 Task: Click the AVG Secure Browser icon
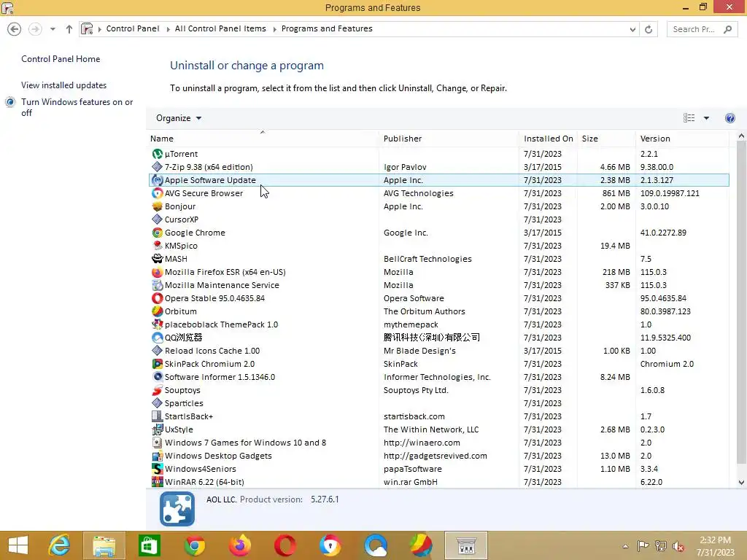158,193
